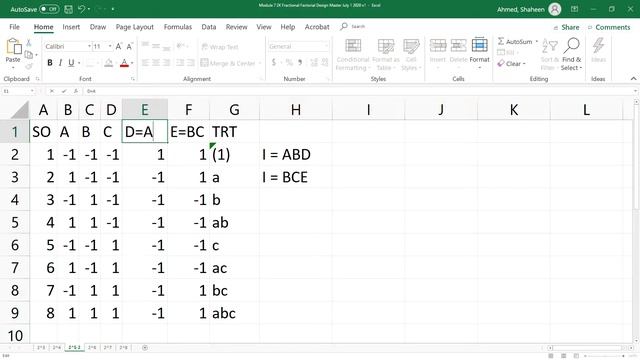Click the comma style icon
Viewport: 640px width, 360px height.
coord(300,62)
